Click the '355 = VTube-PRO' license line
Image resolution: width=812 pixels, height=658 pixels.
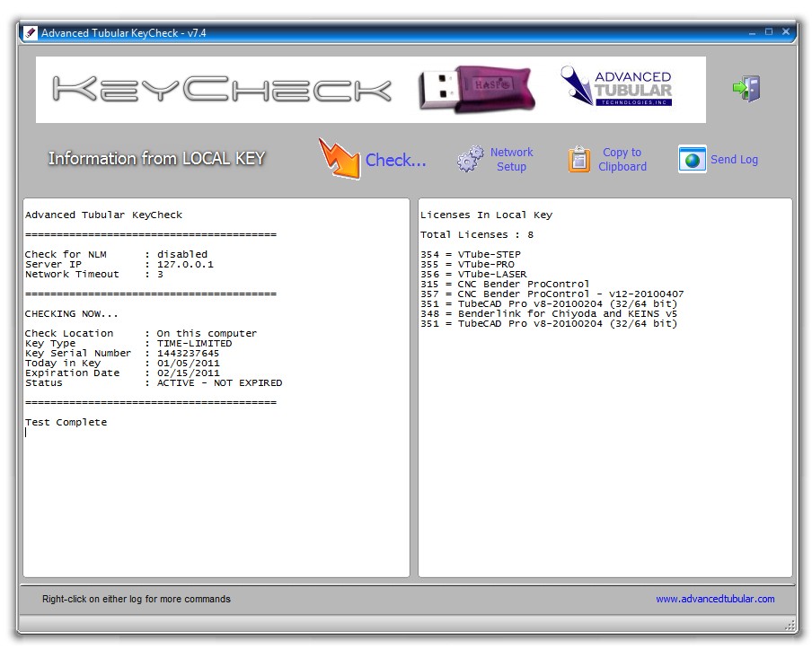pos(467,264)
